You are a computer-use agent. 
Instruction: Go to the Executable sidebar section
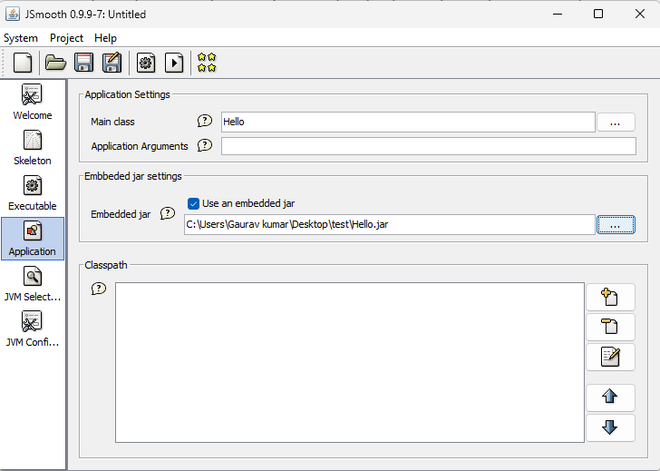(x=32, y=193)
